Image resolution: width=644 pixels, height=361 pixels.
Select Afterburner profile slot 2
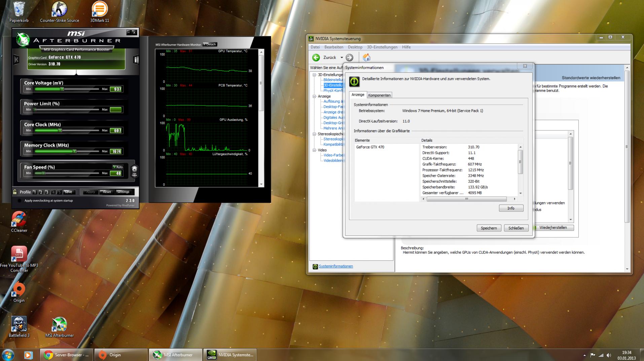(x=41, y=192)
